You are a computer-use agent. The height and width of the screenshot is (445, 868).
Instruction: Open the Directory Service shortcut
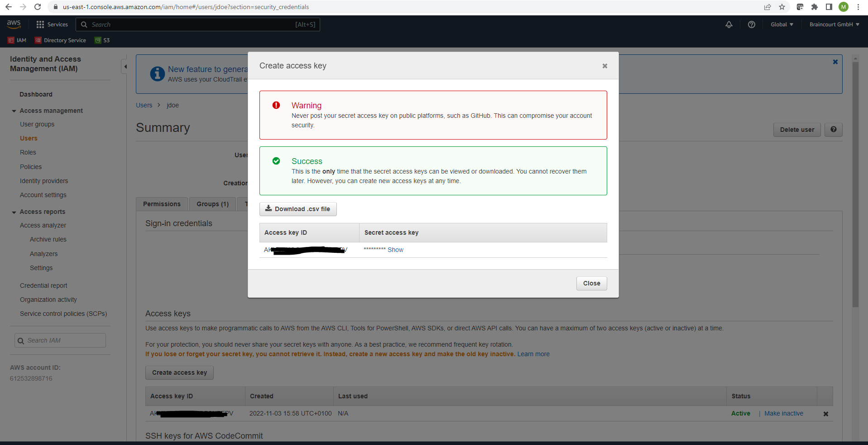click(60, 40)
